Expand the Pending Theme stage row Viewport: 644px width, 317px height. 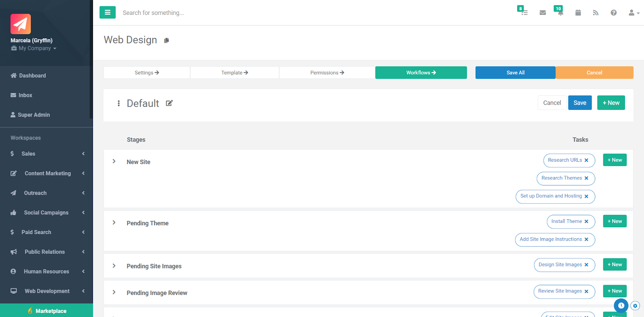pyautogui.click(x=114, y=222)
